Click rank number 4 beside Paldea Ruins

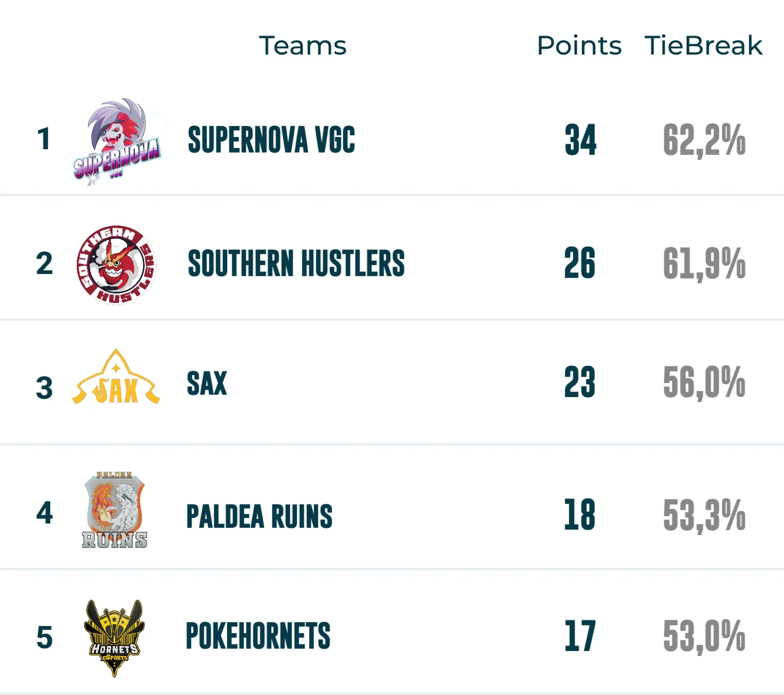pyautogui.click(x=45, y=513)
